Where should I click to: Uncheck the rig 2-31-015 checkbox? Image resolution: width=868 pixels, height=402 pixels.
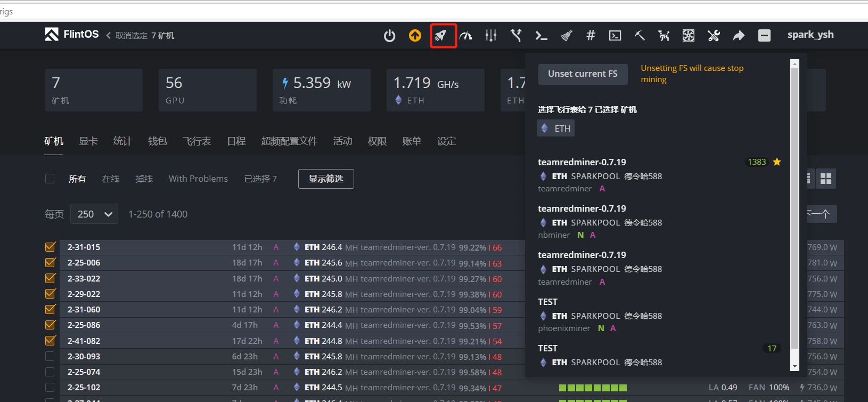click(51, 247)
